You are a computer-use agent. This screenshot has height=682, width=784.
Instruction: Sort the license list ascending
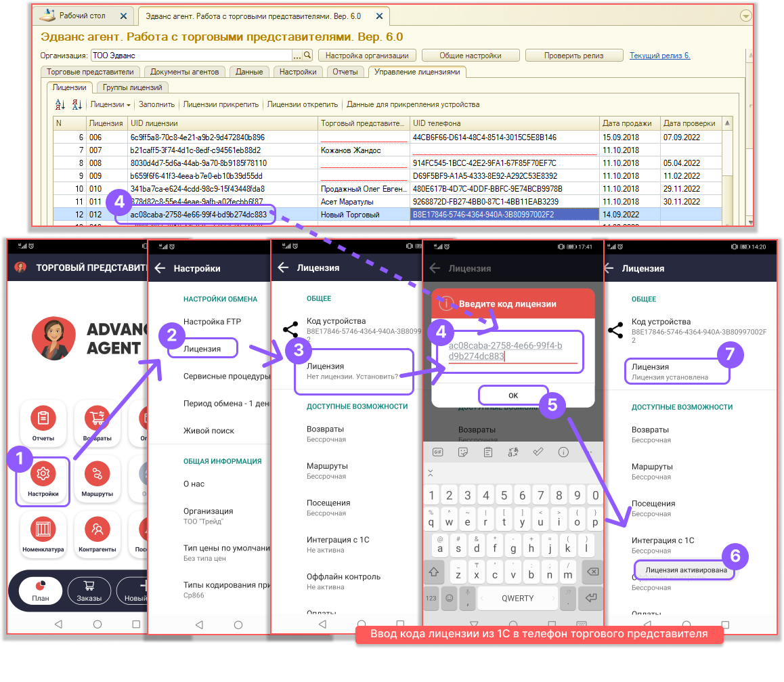pos(60,104)
